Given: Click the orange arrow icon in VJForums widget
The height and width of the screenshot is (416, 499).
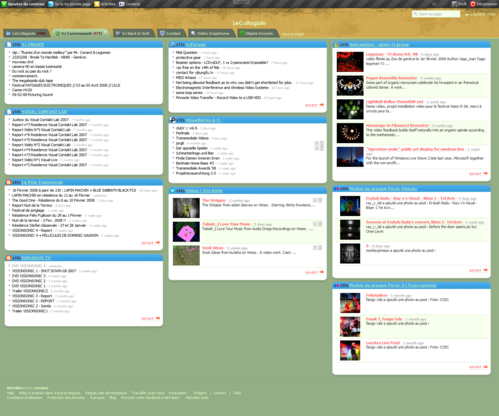Looking at the screenshot, I should [322, 105].
